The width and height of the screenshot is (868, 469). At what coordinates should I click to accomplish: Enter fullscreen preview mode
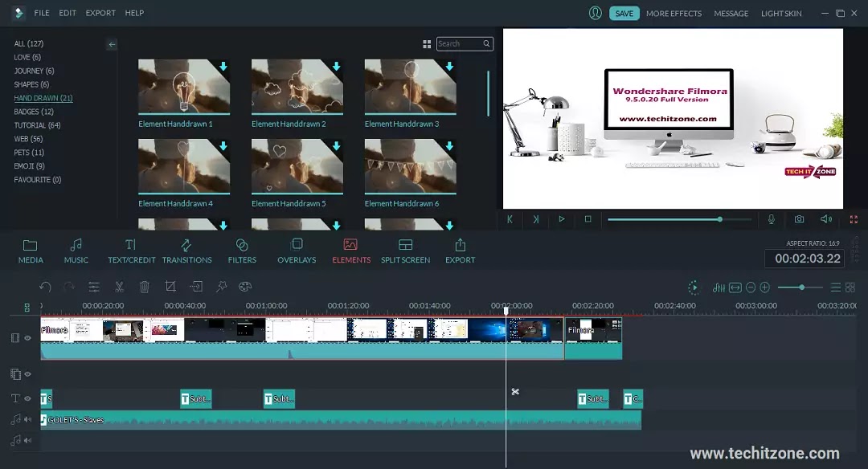[854, 219]
